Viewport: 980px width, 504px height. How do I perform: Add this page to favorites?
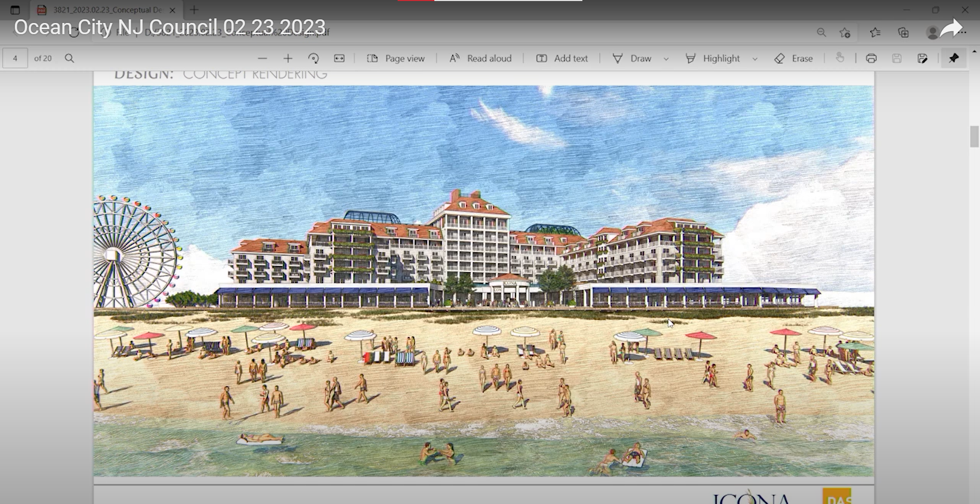[845, 33]
